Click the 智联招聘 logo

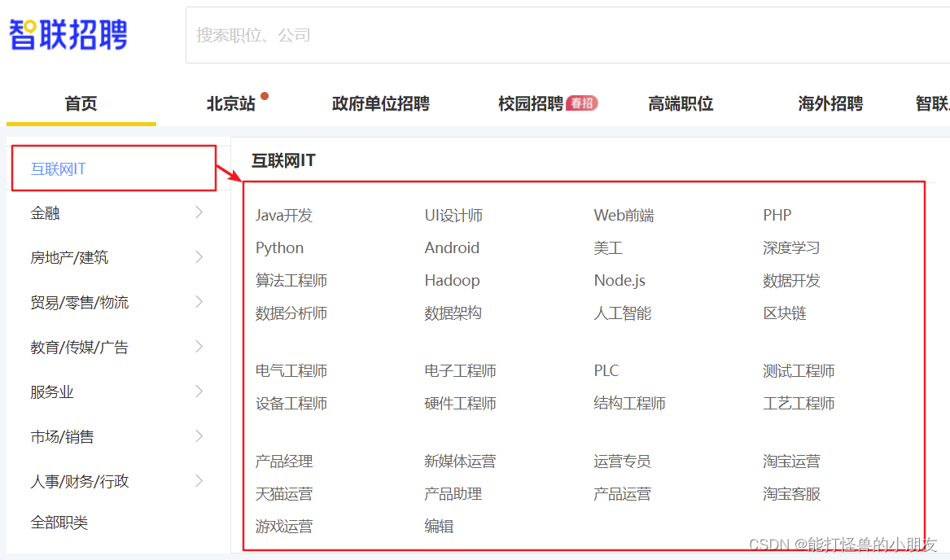[x=68, y=34]
